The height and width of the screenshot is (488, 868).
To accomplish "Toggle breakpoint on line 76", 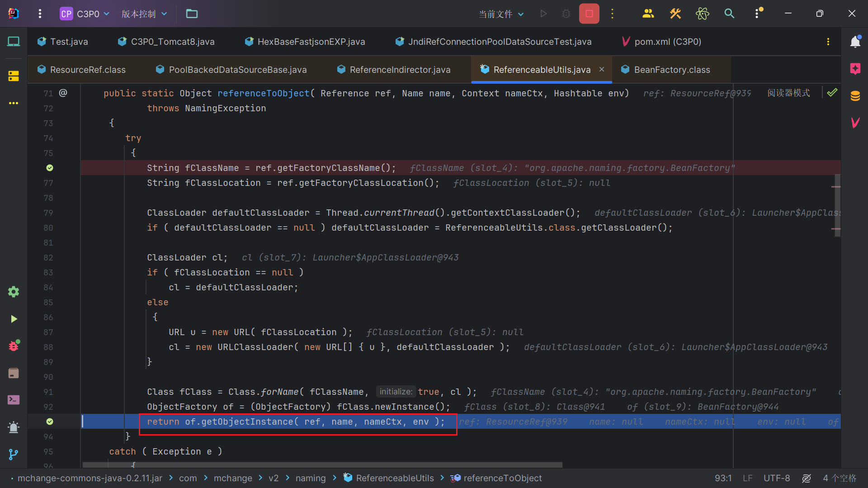I will coord(50,168).
